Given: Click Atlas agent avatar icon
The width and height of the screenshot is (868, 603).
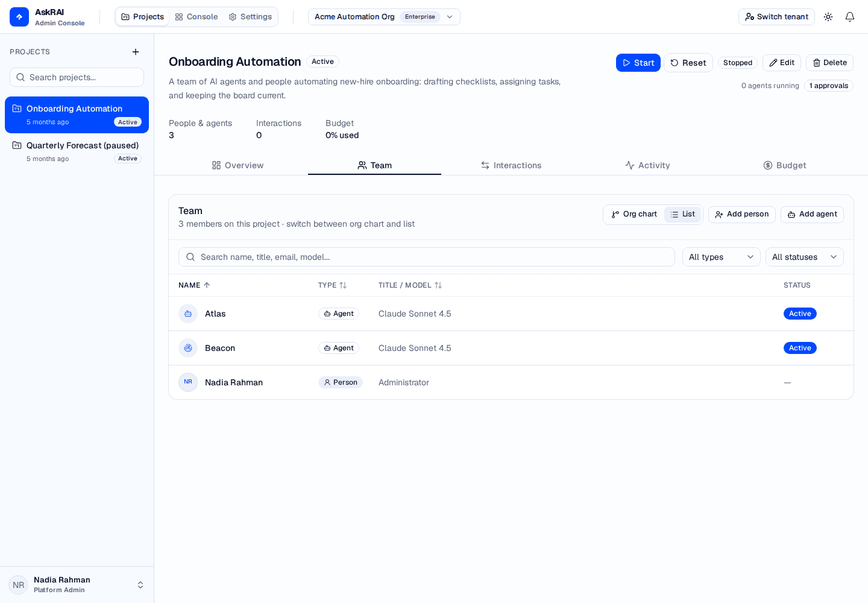Looking at the screenshot, I should click(188, 314).
